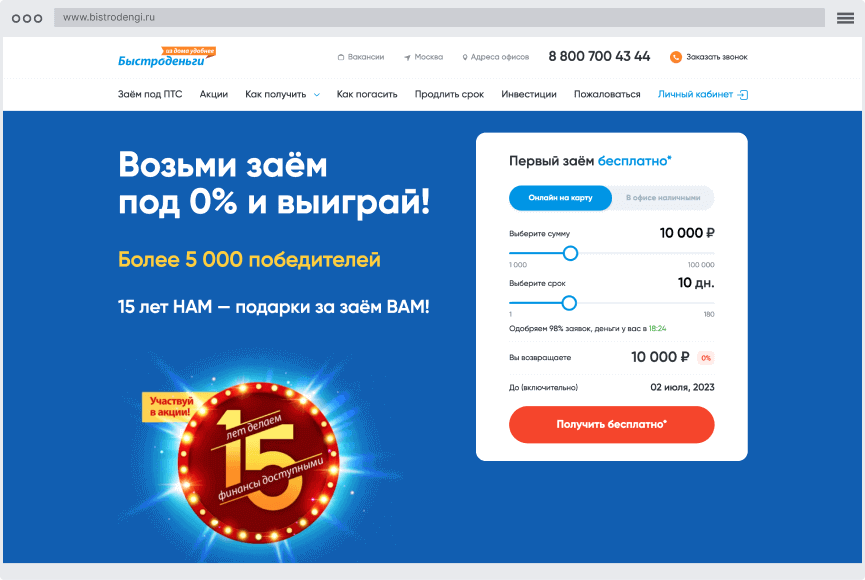Click the location arrow icon beside Москва
This screenshot has height=580, width=865.
pyautogui.click(x=407, y=57)
